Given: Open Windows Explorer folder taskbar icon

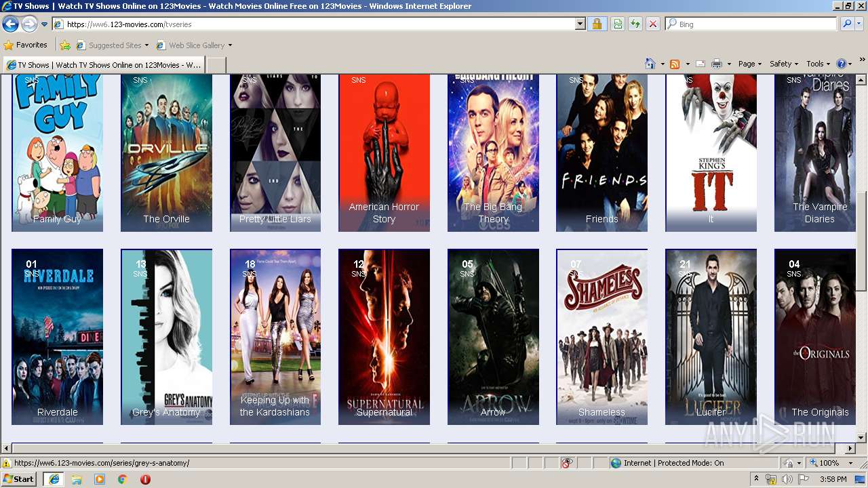Looking at the screenshot, I should (77, 479).
